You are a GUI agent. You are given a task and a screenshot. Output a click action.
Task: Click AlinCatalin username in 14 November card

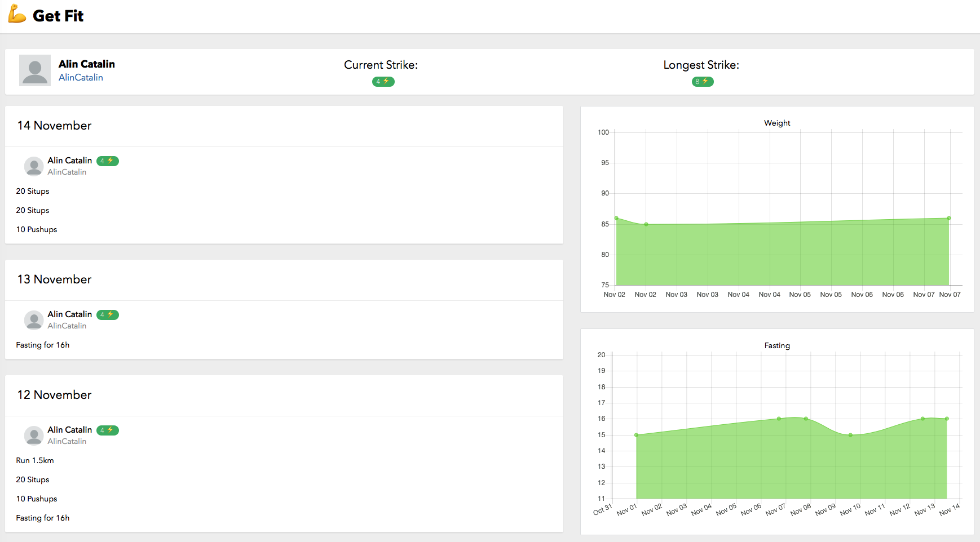67,172
